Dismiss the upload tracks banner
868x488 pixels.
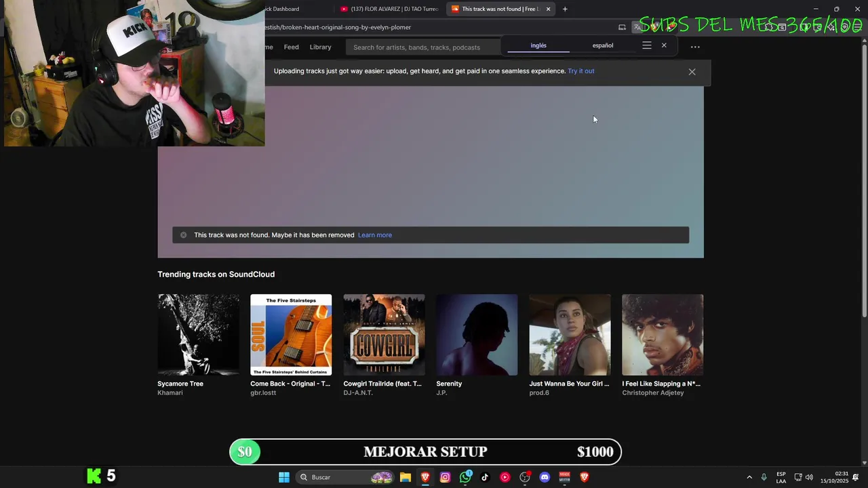692,71
